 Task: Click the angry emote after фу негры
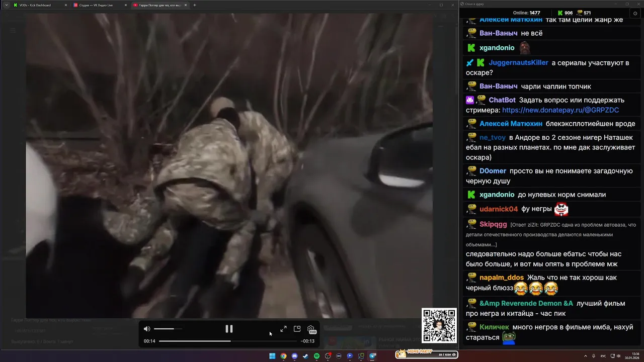point(561,209)
